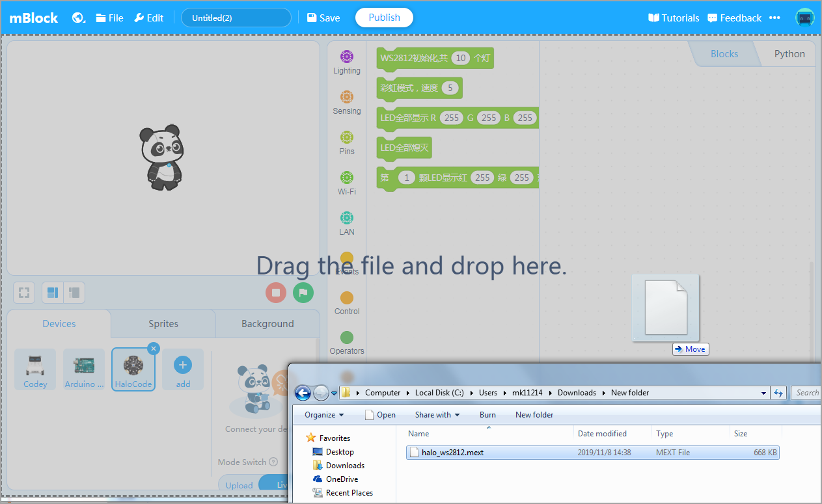Select the Wi-Fi block category
Image resolution: width=822 pixels, height=504 pixels.
tap(347, 183)
